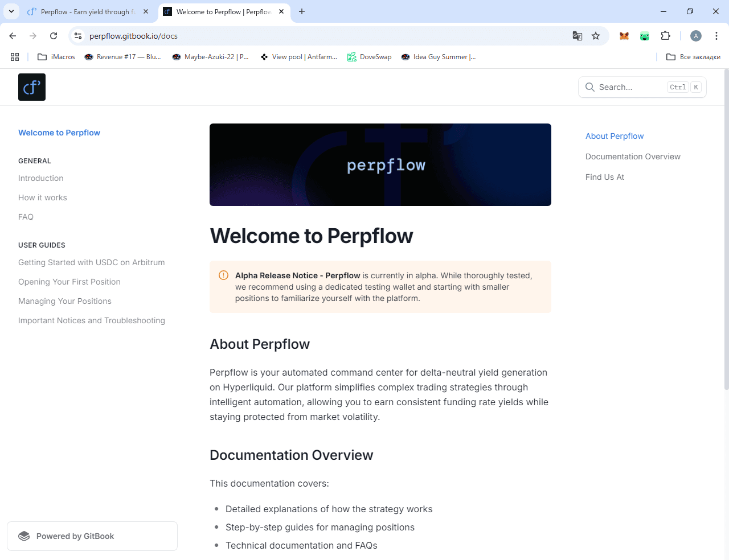729x560 pixels.
Task: Close the Perpflow Earn yield tab
Action: point(146,11)
